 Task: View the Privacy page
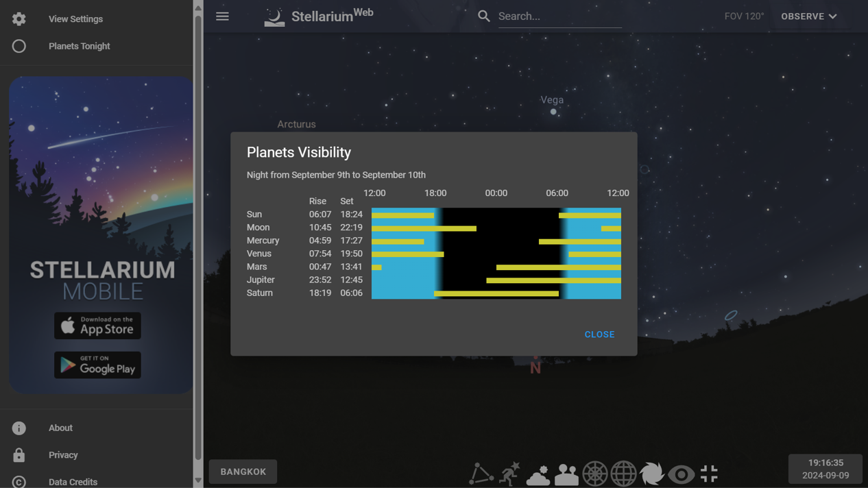tap(63, 454)
